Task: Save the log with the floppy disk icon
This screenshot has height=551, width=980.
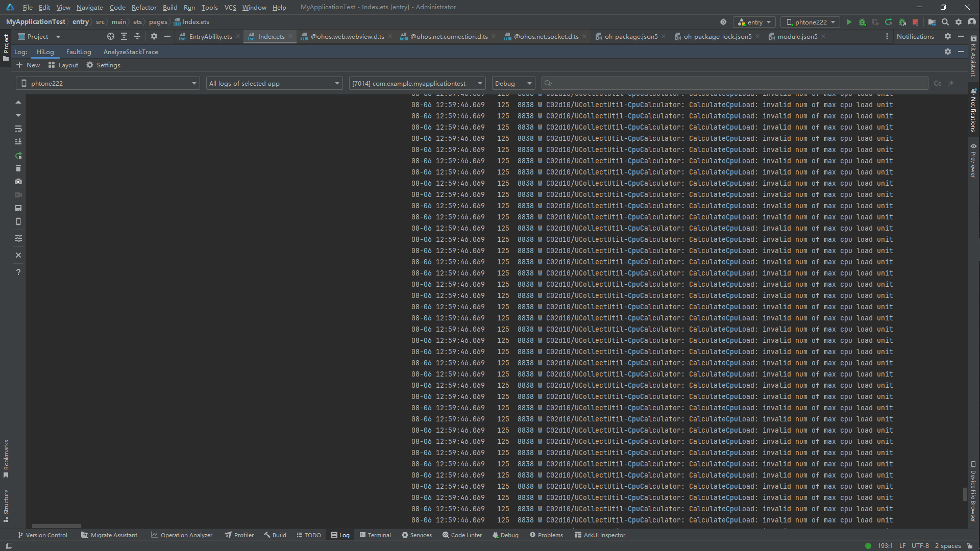Action: click(18, 208)
